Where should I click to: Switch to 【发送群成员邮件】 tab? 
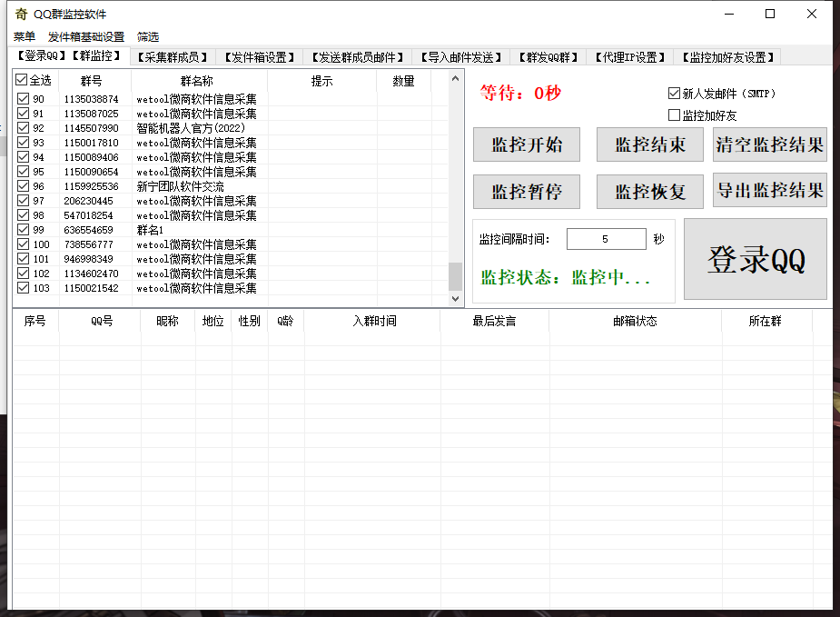point(357,57)
